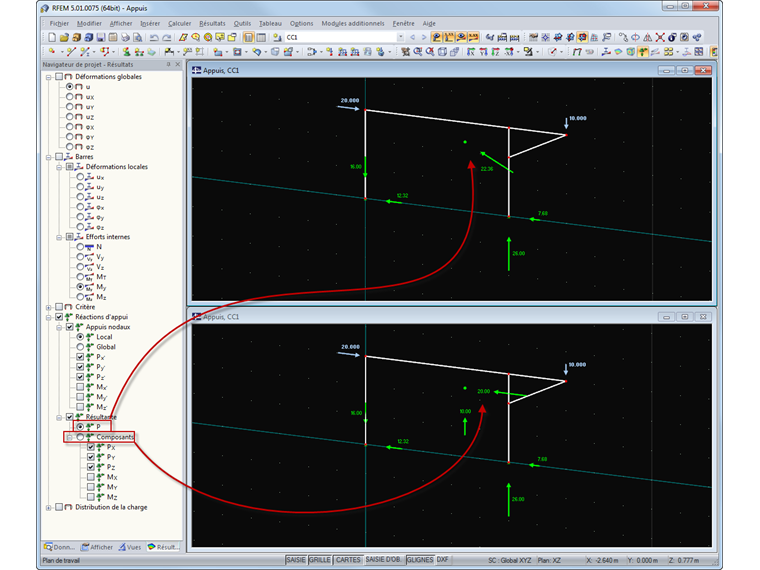The image size is (760, 570).
Task: Click the Redo arrow icon
Action: (167, 37)
